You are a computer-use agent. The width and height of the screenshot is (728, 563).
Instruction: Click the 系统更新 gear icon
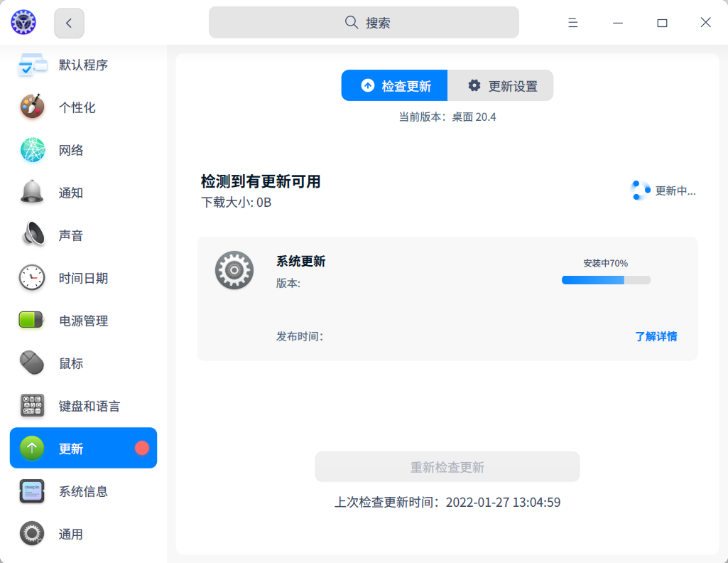[x=234, y=270]
